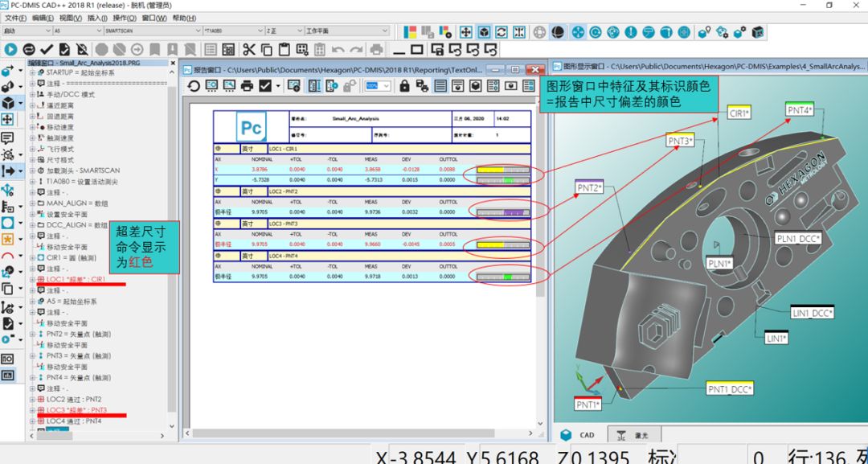Click the printer icon in report window toolbar
This screenshot has width=868, height=464.
coord(247,86)
